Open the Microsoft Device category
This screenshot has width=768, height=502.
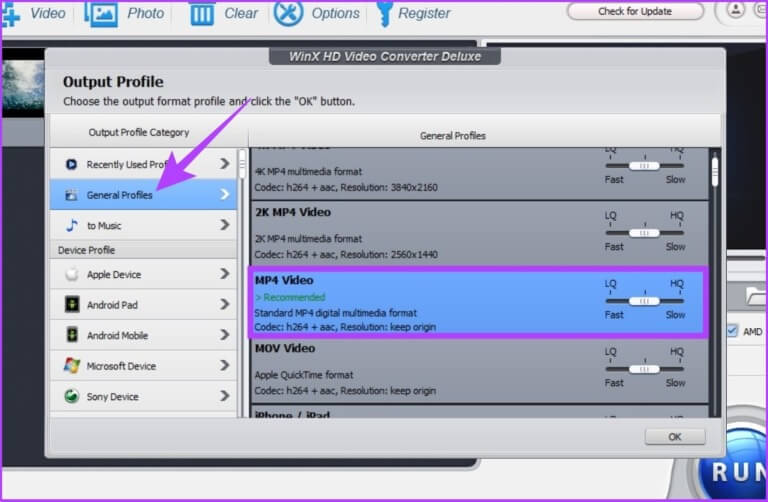[x=143, y=365]
